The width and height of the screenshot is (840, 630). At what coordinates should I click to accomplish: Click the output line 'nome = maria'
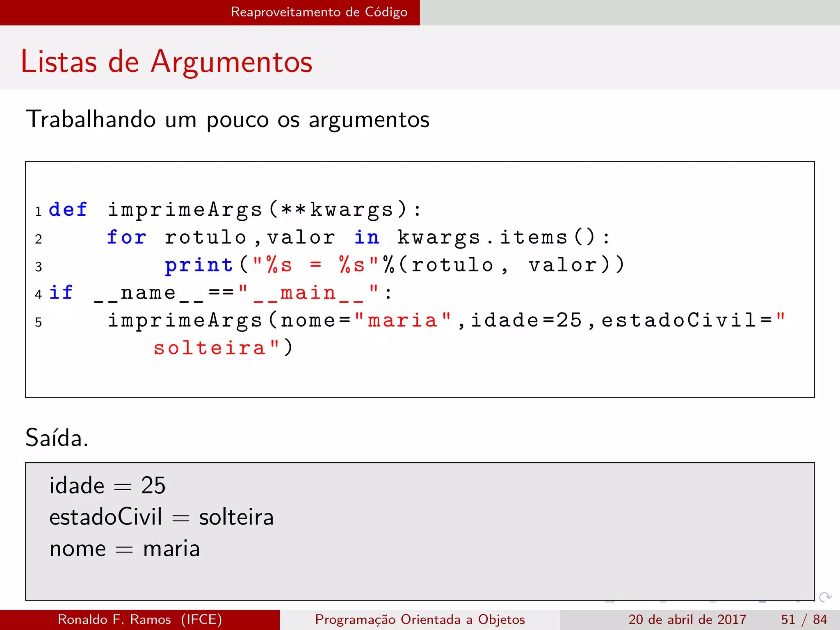click(x=125, y=549)
